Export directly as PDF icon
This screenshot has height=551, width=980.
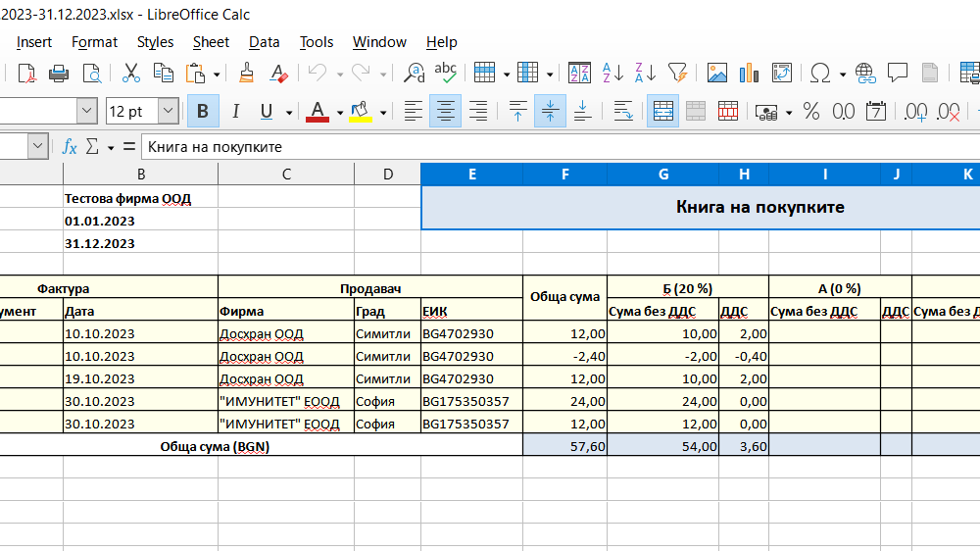(x=26, y=74)
